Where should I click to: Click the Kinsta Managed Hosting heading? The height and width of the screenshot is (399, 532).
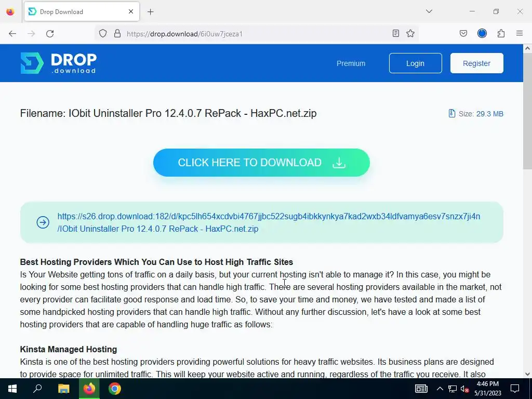pos(69,349)
